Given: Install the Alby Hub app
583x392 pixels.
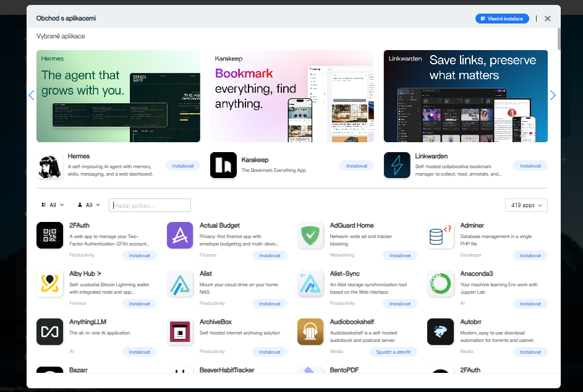Looking at the screenshot, I should point(140,304).
